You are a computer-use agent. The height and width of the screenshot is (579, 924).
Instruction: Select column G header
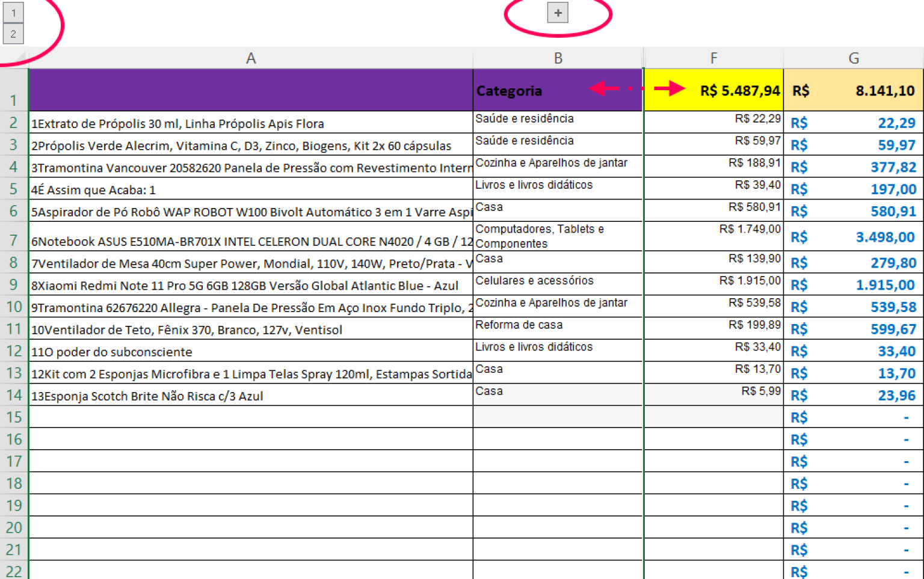pos(853,58)
